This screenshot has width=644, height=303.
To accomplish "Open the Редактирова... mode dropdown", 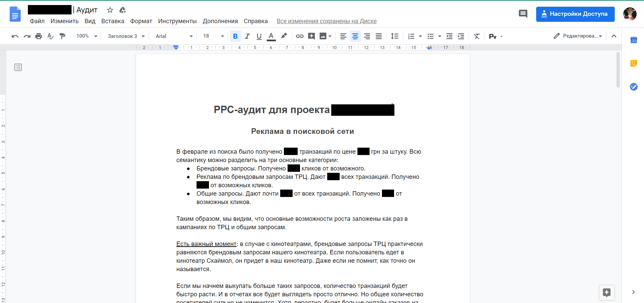I will (578, 36).
